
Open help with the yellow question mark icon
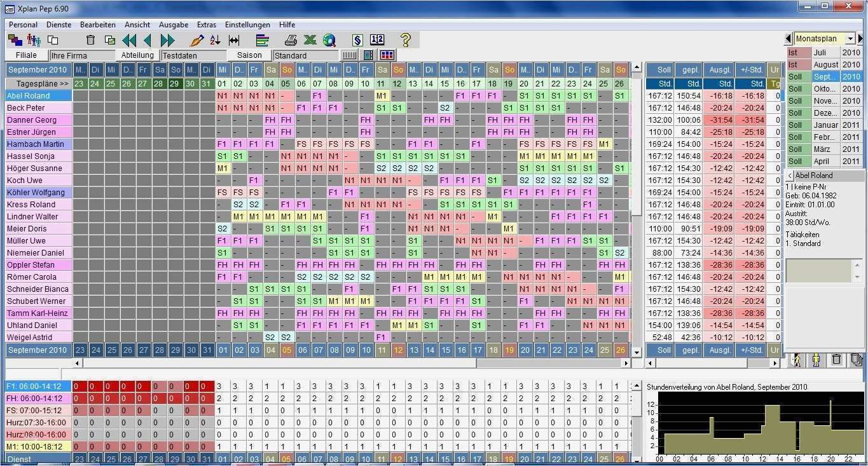click(406, 40)
